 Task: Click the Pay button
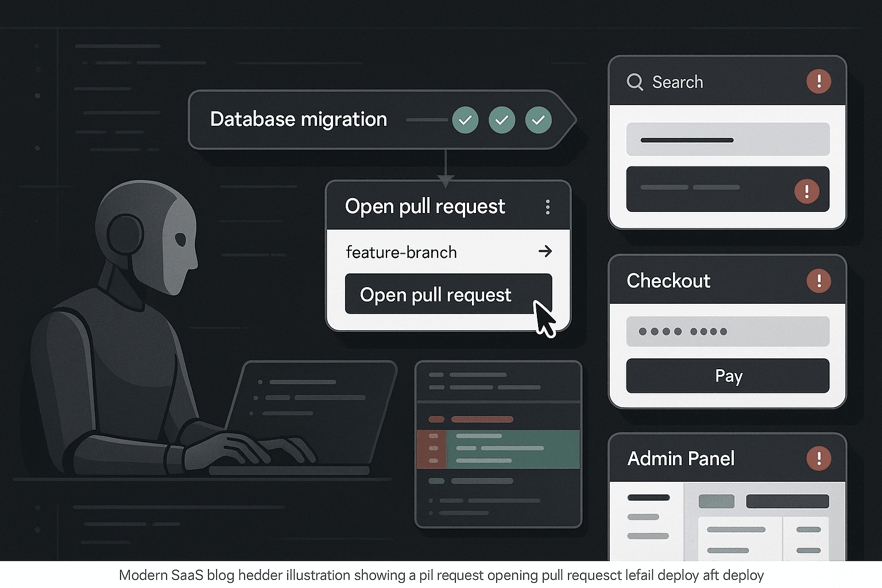click(728, 376)
